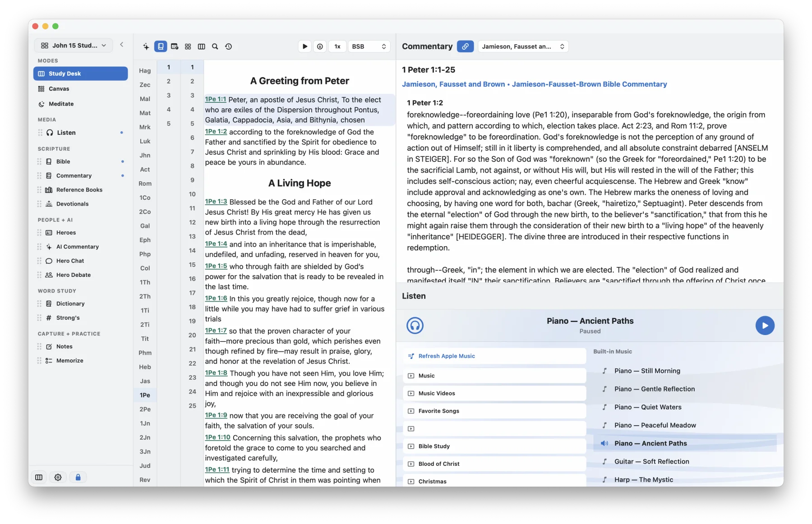Image resolution: width=812 pixels, height=524 pixels.
Task: Switch to Meditate mode
Action: [x=80, y=104]
